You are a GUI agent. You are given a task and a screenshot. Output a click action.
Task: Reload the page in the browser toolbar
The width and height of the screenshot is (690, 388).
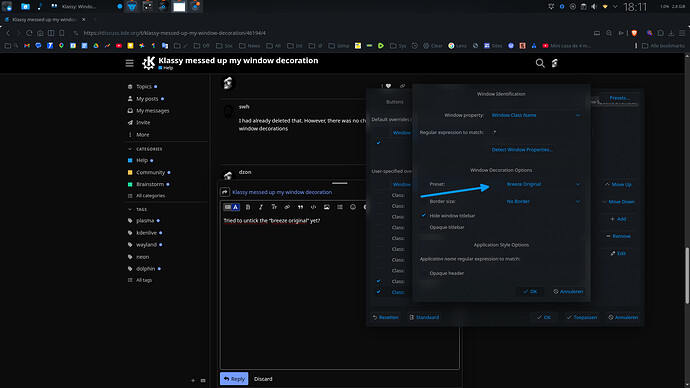[29, 33]
